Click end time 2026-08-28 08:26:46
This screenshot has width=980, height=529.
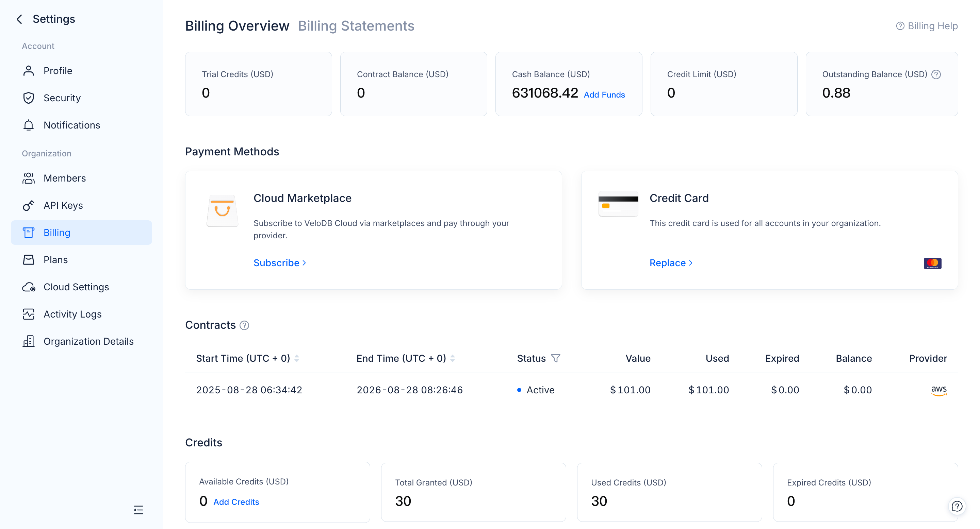(x=410, y=390)
